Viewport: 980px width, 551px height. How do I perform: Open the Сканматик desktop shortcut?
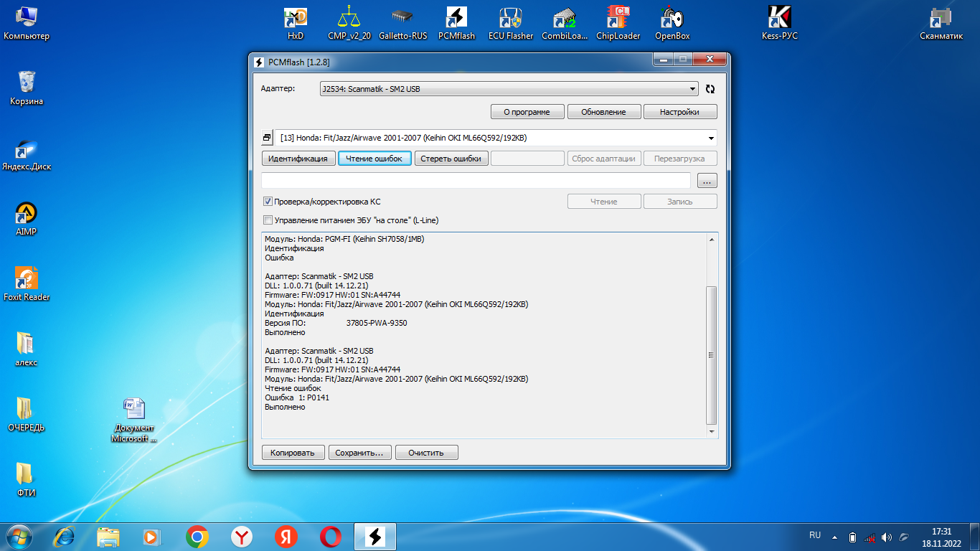tap(941, 22)
